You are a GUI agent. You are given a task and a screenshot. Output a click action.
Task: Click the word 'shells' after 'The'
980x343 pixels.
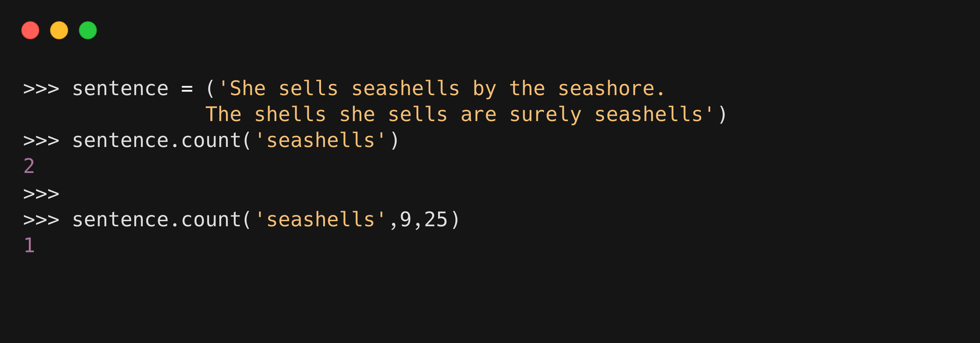[290, 115]
